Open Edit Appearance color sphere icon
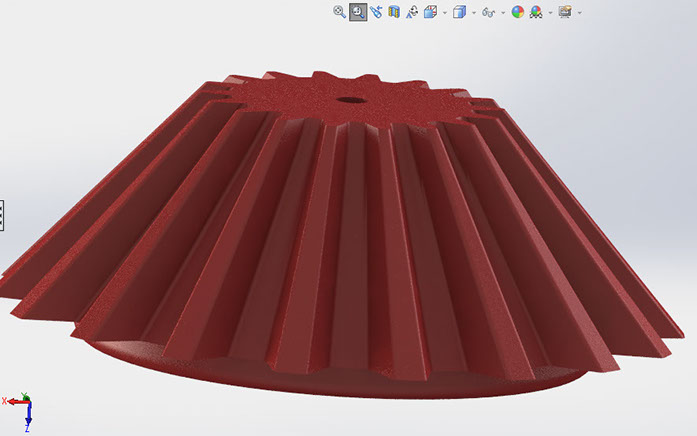697x436 pixels. click(517, 12)
